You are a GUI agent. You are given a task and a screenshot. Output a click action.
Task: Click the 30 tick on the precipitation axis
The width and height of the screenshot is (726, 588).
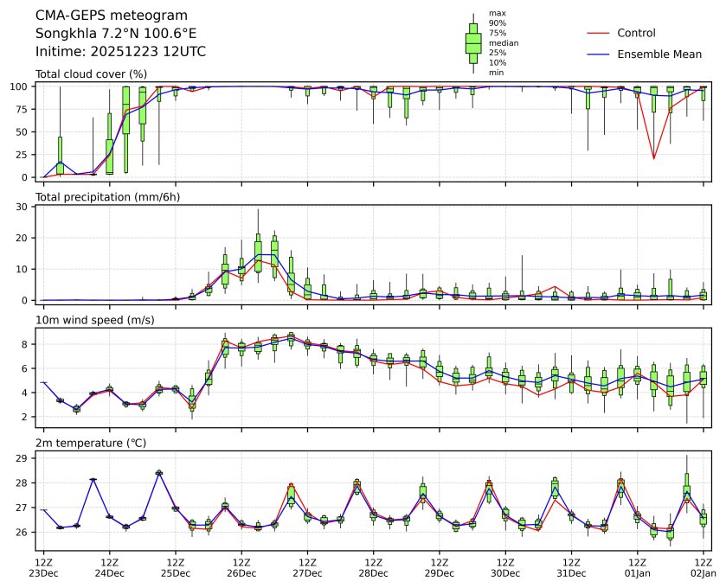[x=24, y=207]
